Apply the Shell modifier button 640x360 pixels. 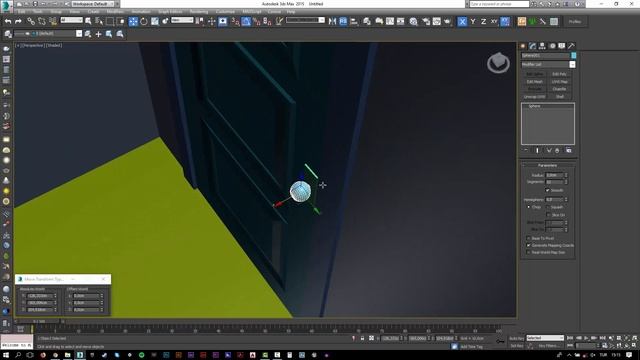560,97
